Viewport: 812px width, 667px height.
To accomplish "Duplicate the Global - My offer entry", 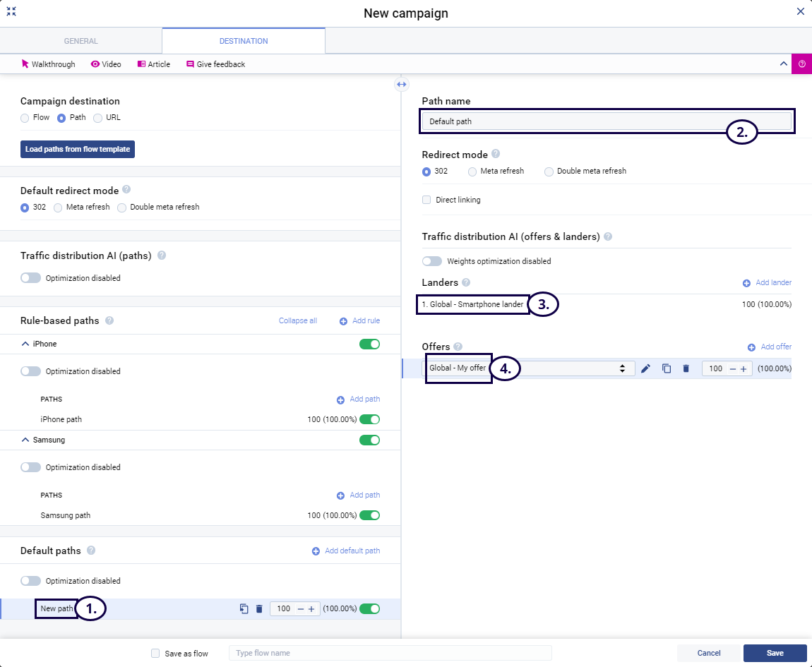I will 666,368.
